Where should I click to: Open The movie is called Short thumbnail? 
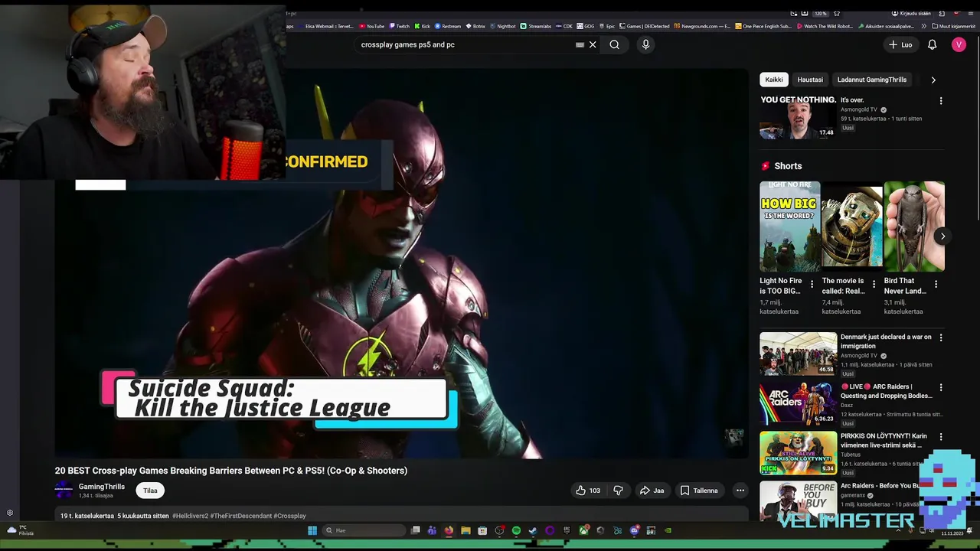pos(852,227)
